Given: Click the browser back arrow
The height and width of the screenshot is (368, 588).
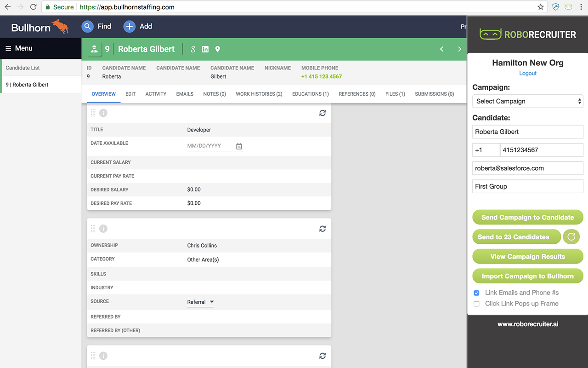Looking at the screenshot, I should pyautogui.click(x=8, y=7).
